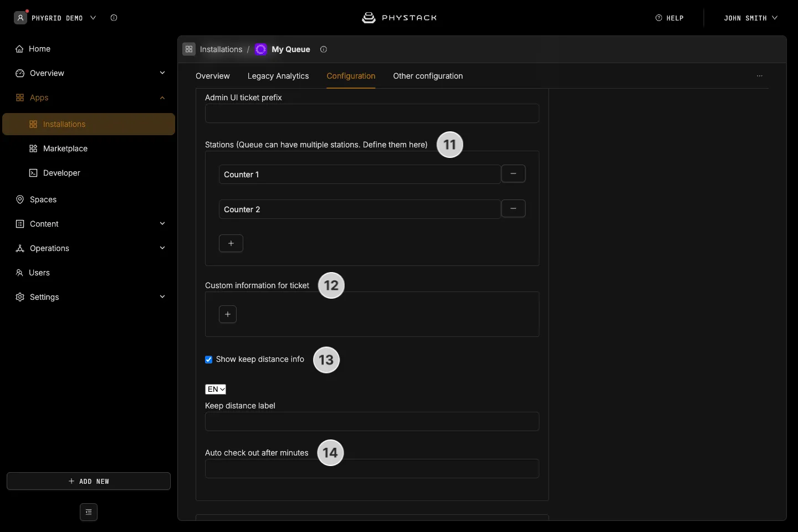
Task: Click the Help link
Action: tap(669, 18)
